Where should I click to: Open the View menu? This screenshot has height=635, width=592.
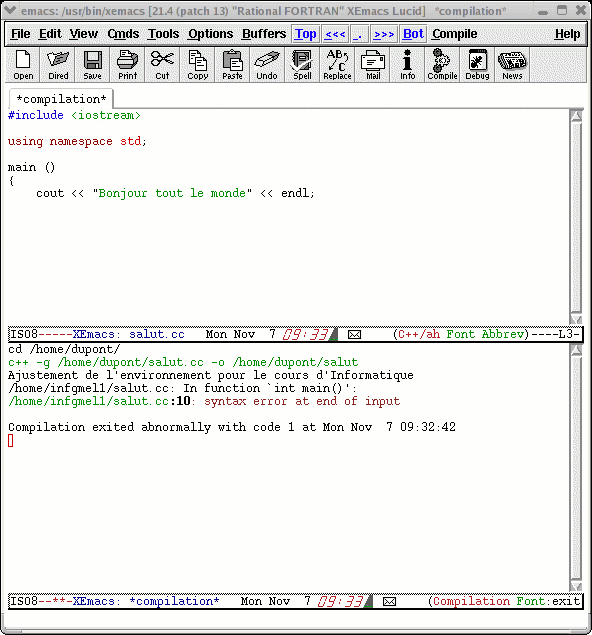coord(83,34)
